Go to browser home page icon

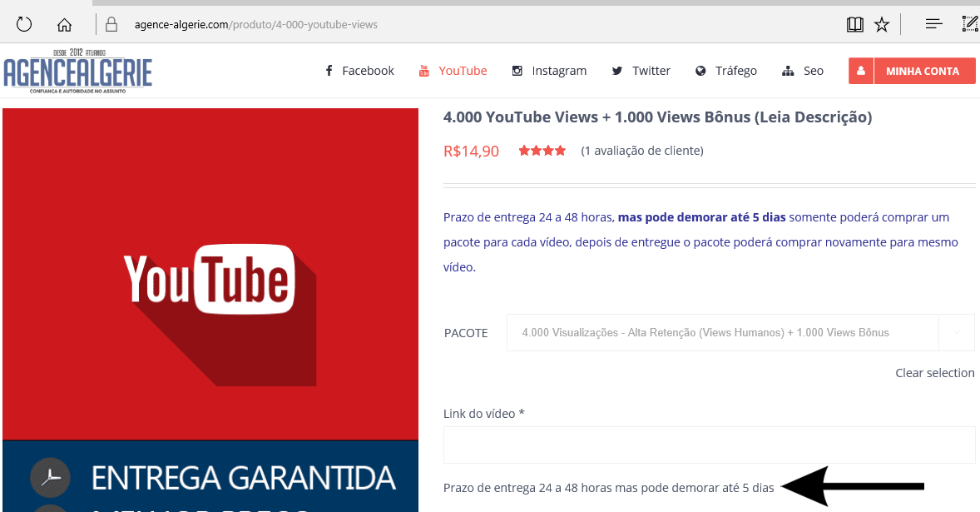click(x=64, y=25)
